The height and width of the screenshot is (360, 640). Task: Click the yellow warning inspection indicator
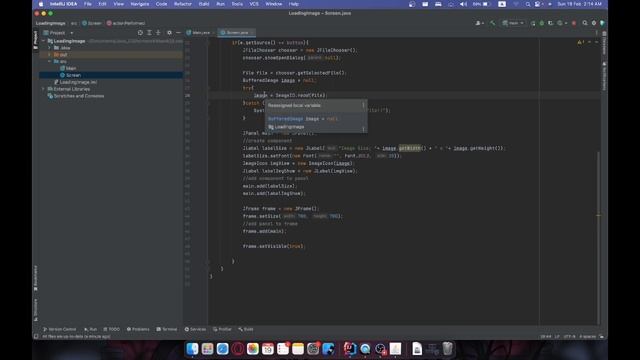(580, 42)
